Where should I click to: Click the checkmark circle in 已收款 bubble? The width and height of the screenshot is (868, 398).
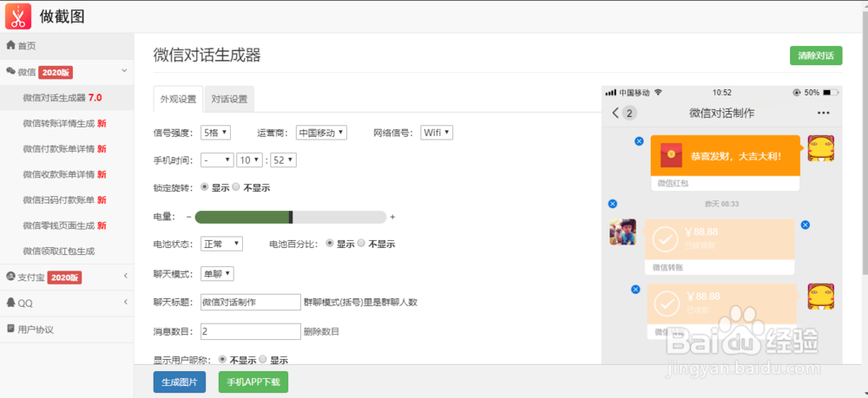coord(667,303)
